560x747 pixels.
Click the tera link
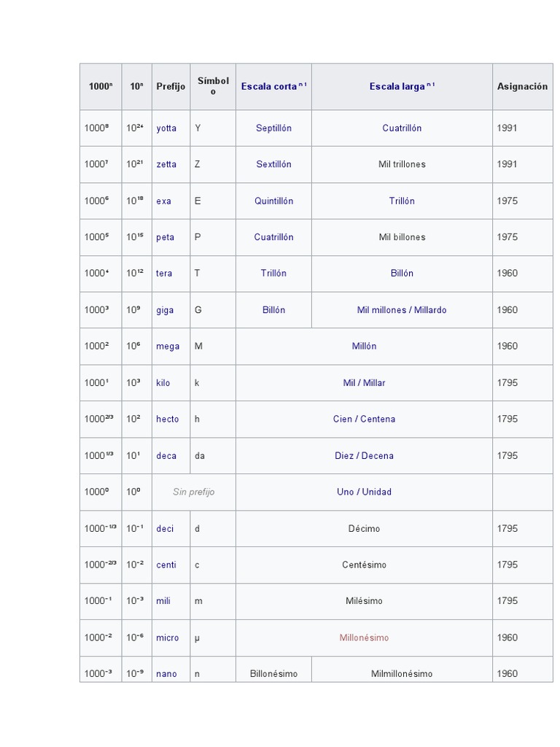164,274
